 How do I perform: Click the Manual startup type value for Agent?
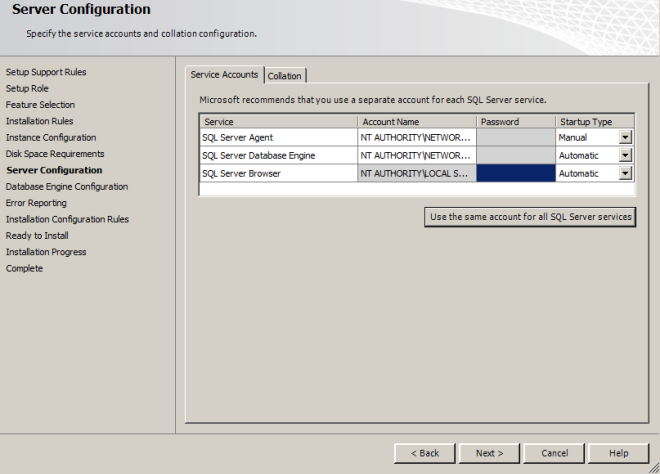573,138
